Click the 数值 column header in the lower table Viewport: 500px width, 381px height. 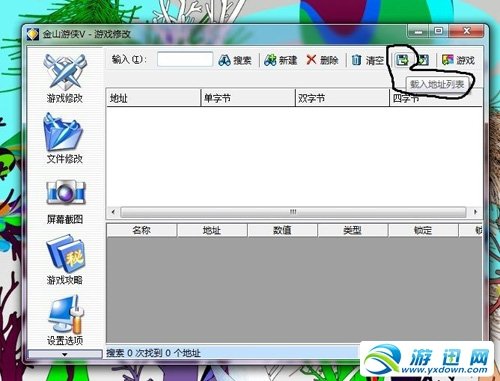tap(282, 230)
